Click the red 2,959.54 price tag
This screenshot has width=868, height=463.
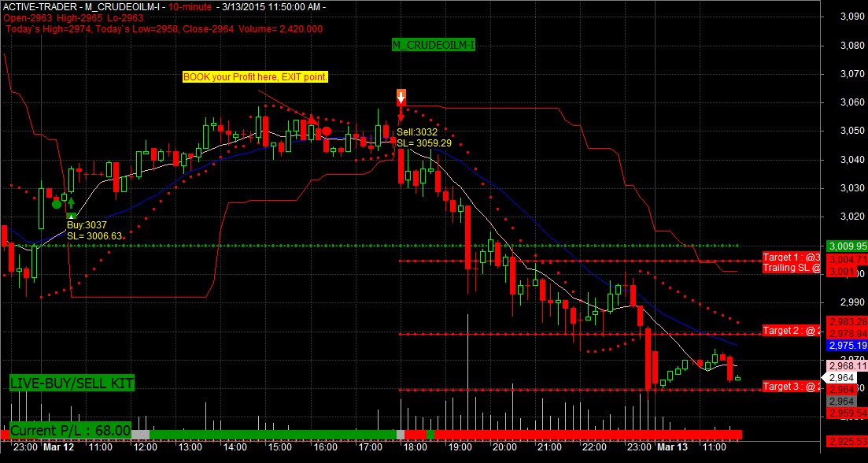point(847,413)
